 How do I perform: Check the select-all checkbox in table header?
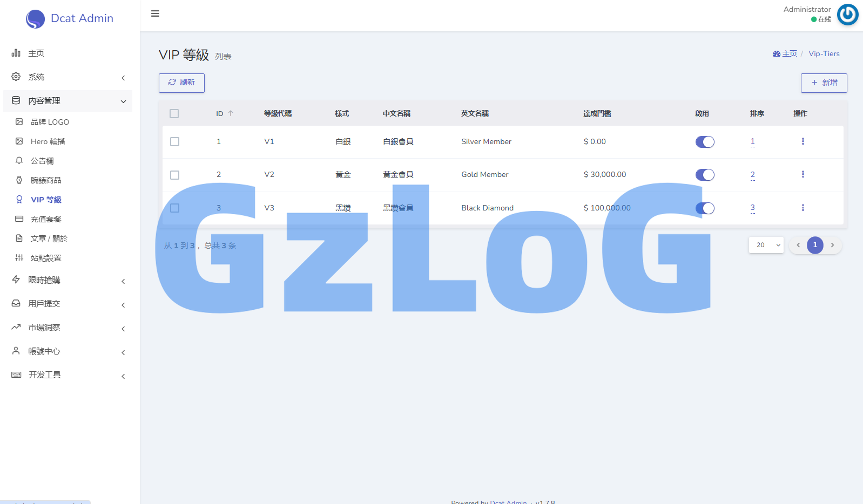(174, 113)
